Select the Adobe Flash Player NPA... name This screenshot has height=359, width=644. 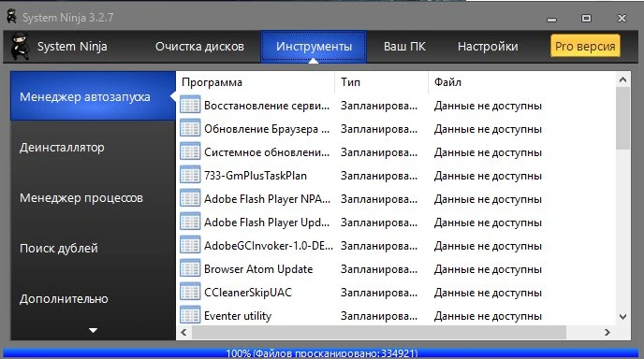click(x=267, y=199)
